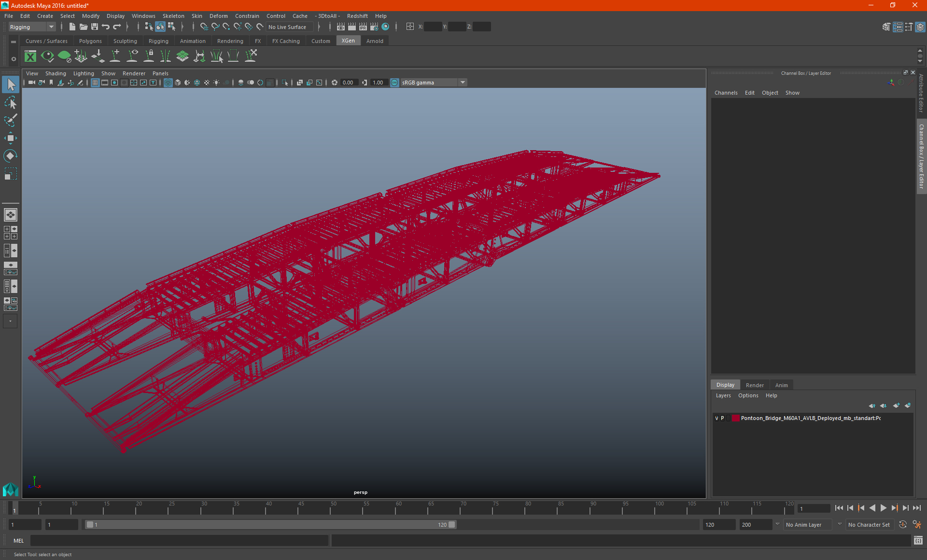This screenshot has height=560, width=927.
Task: Activate the Lasso select tool
Action: point(11,103)
